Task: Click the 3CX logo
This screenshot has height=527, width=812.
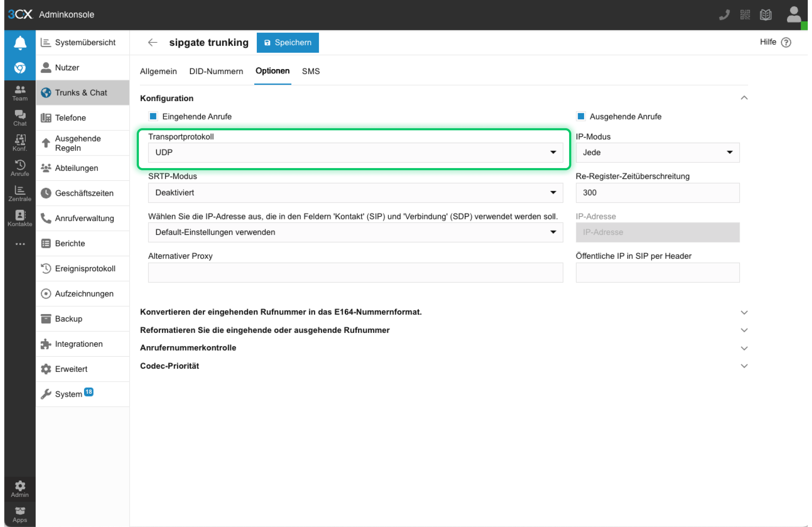Action: coord(20,14)
